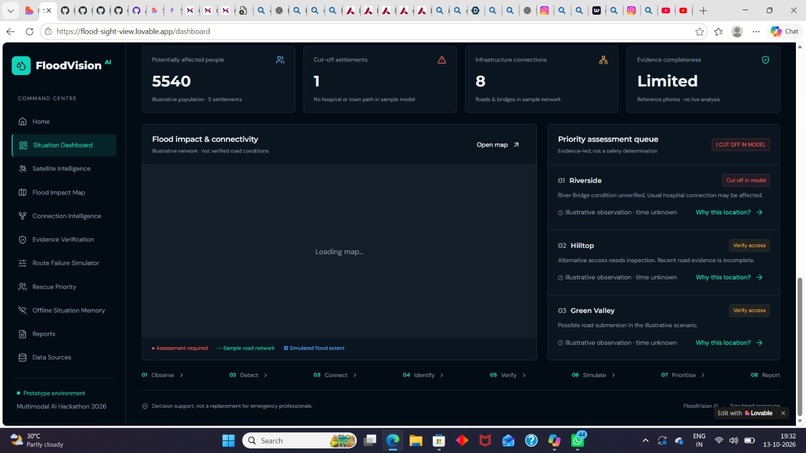Open a new browser tab
Screen dimensions: 806x453
(703, 10)
